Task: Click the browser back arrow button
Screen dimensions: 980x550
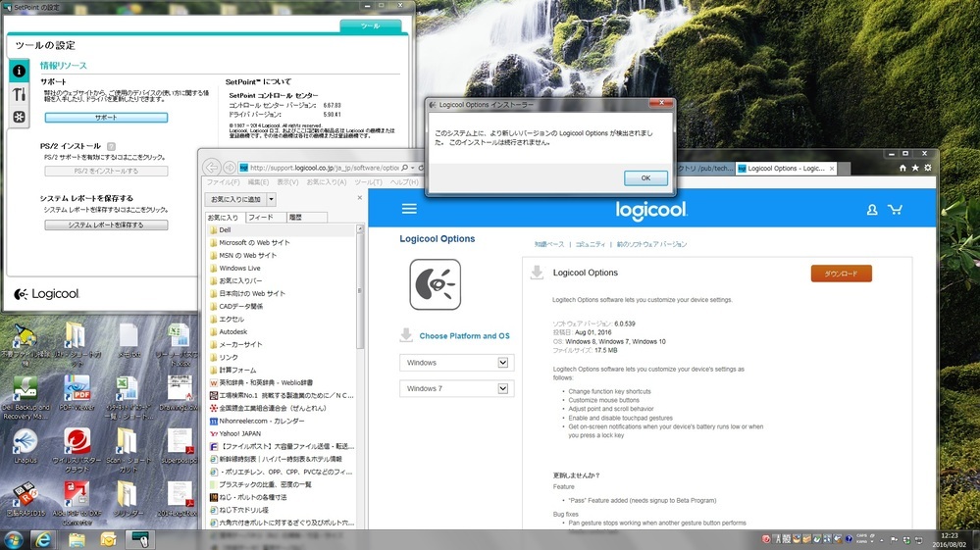Action: tap(212, 168)
